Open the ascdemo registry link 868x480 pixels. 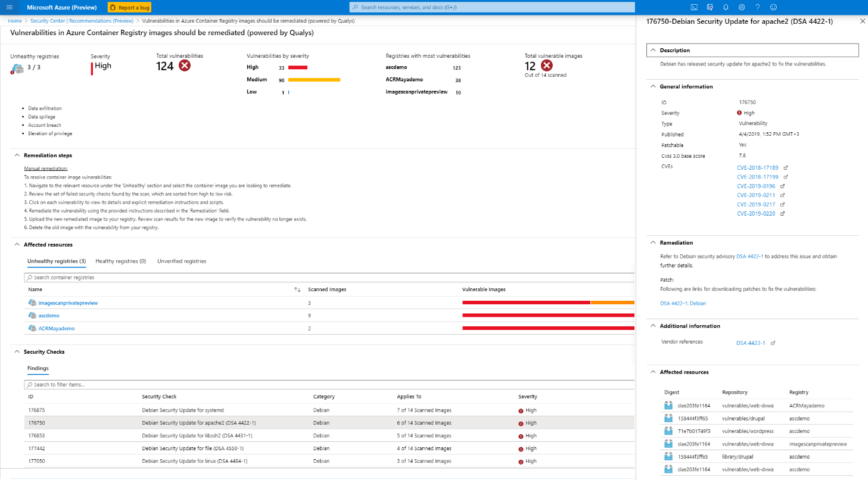[x=49, y=316]
